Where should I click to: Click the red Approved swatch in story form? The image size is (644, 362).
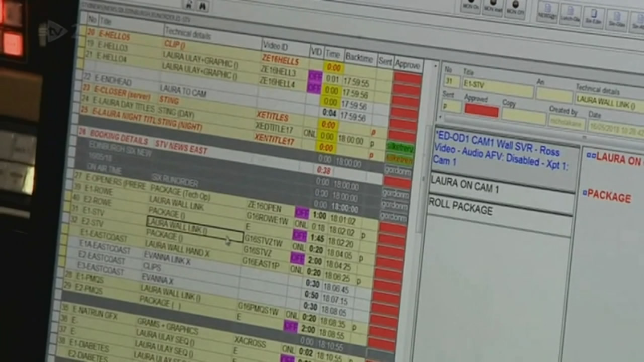click(x=481, y=110)
